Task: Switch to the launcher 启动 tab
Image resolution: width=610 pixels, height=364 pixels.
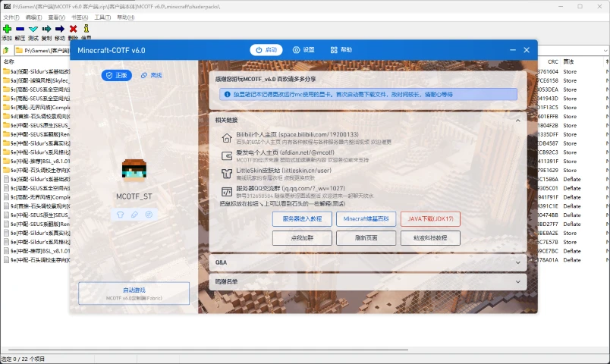Action: [266, 50]
